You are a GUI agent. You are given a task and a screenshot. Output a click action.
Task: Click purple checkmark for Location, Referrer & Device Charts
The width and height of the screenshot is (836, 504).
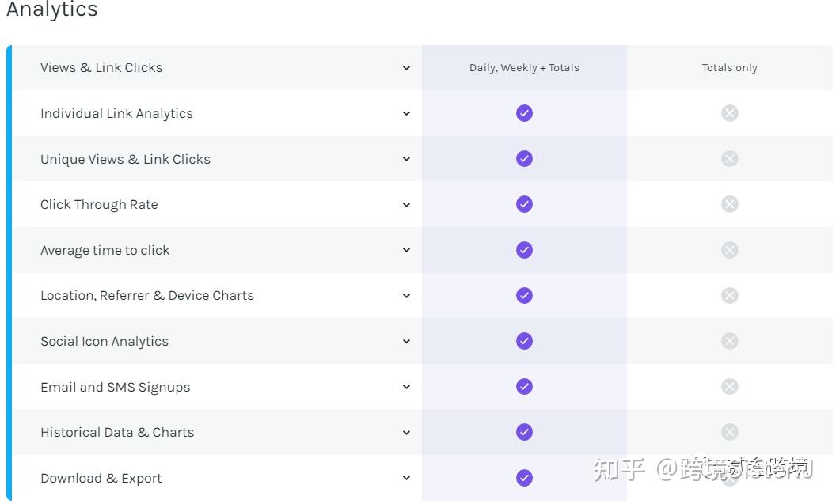click(524, 295)
